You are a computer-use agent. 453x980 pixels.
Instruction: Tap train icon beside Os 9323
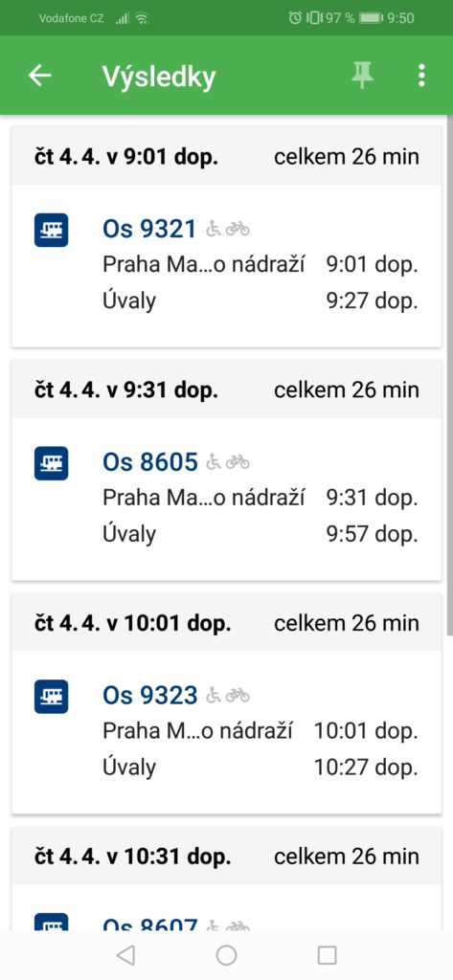[52, 697]
